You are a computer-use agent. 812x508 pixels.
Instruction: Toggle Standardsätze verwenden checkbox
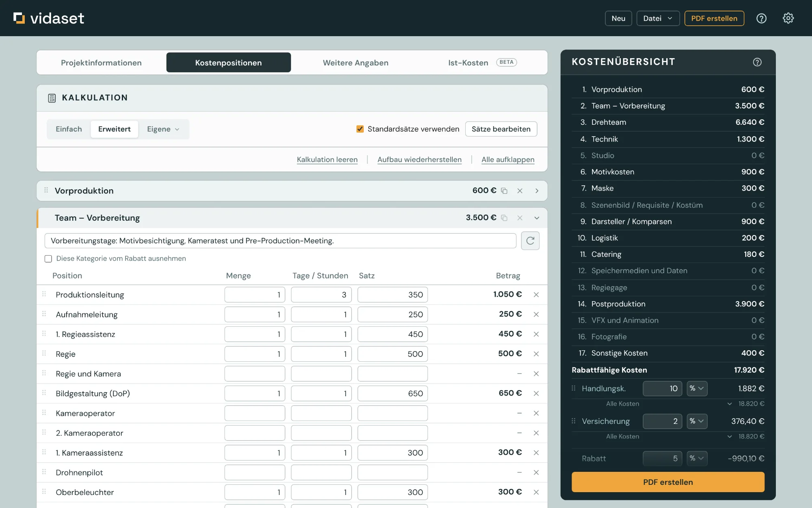(360, 129)
